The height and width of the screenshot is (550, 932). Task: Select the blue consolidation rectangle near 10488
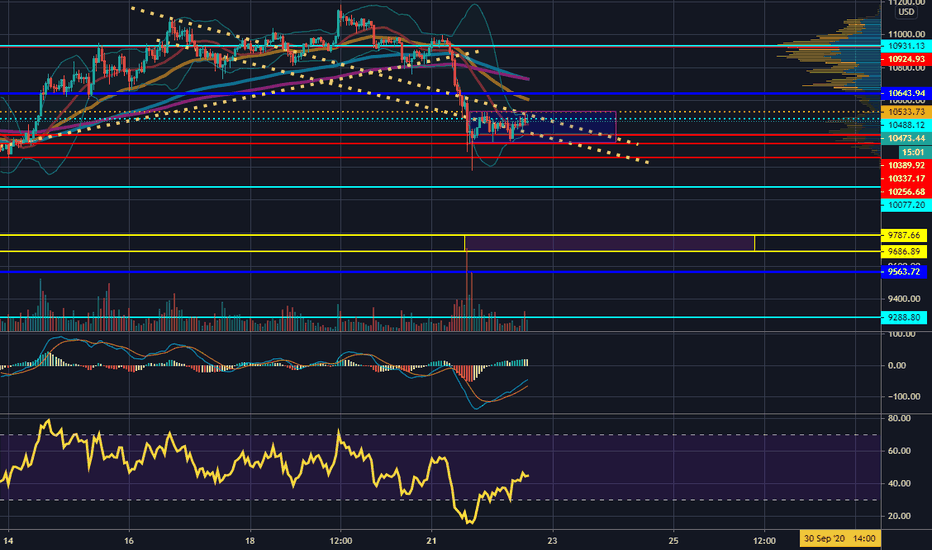[542, 127]
